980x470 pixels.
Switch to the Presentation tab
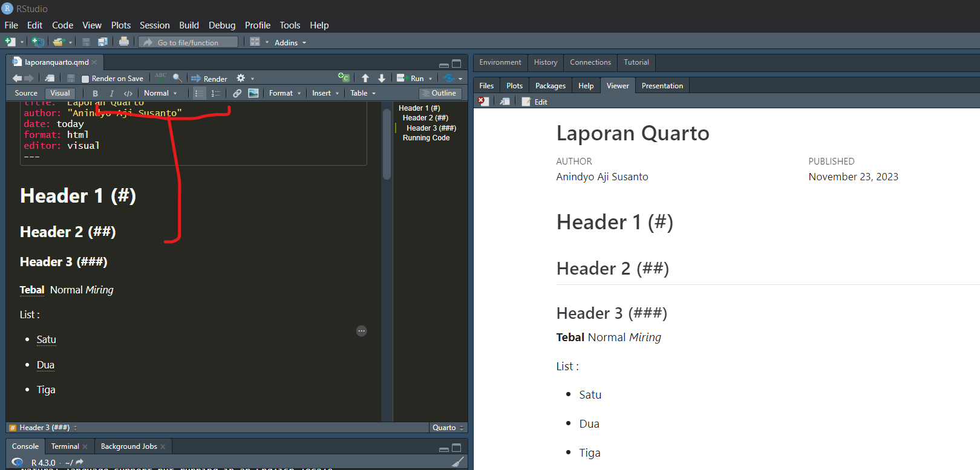tap(662, 86)
